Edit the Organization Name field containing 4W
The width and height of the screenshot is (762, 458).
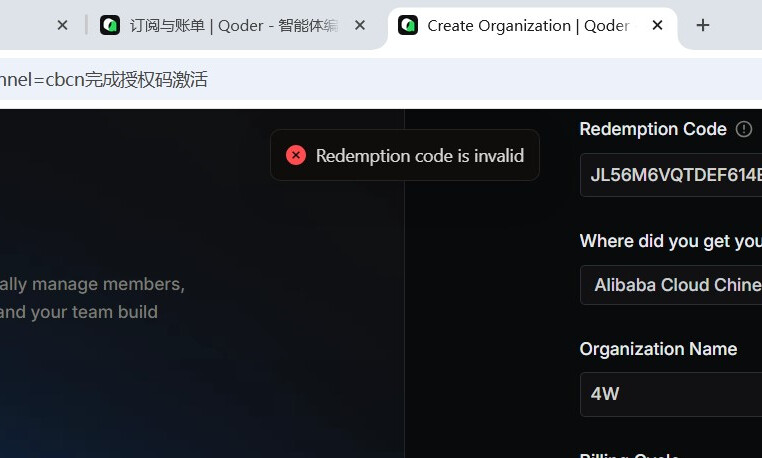(x=671, y=394)
